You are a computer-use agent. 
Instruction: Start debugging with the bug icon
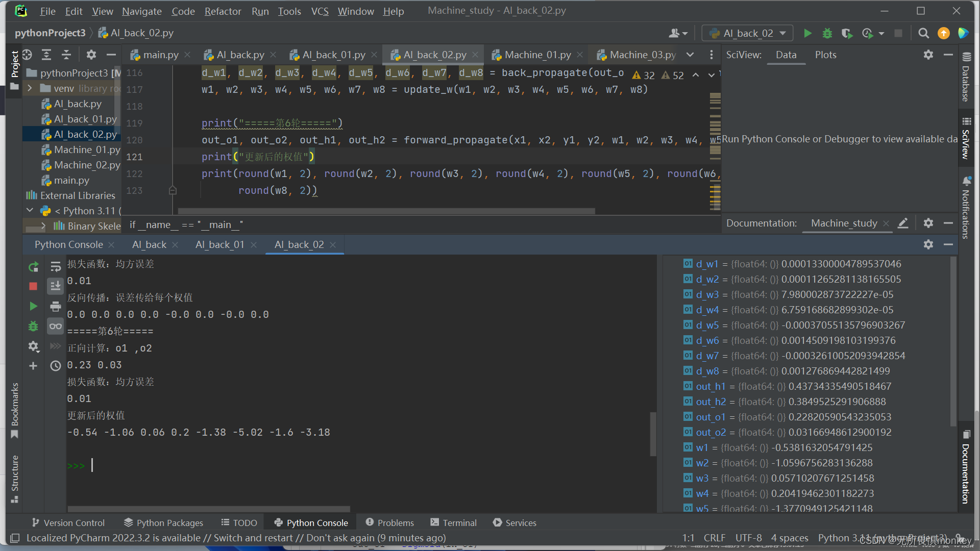(827, 33)
